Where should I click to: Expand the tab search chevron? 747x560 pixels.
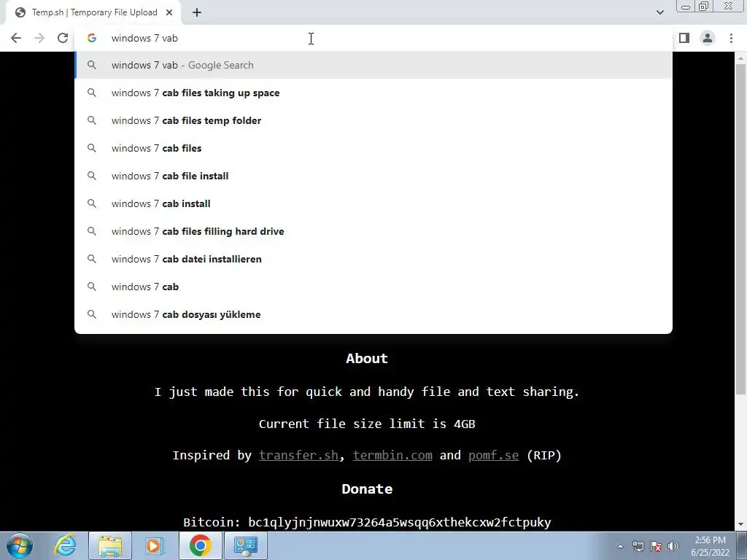pos(659,12)
